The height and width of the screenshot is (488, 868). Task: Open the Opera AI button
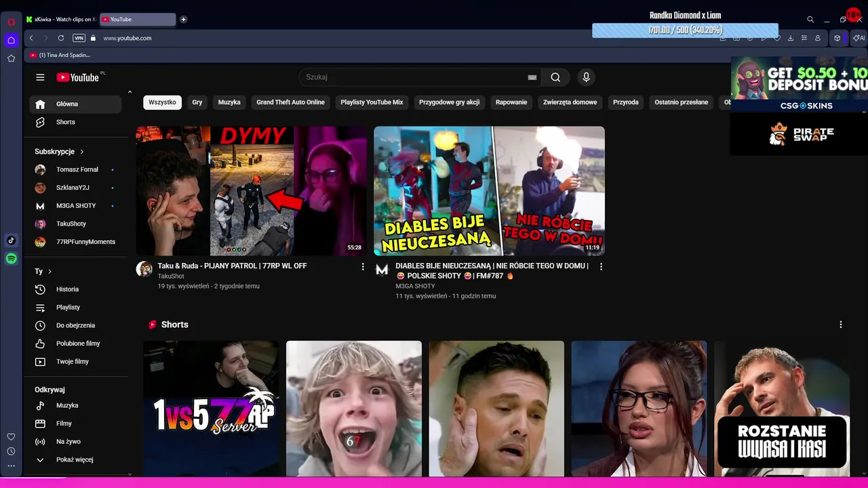859,38
